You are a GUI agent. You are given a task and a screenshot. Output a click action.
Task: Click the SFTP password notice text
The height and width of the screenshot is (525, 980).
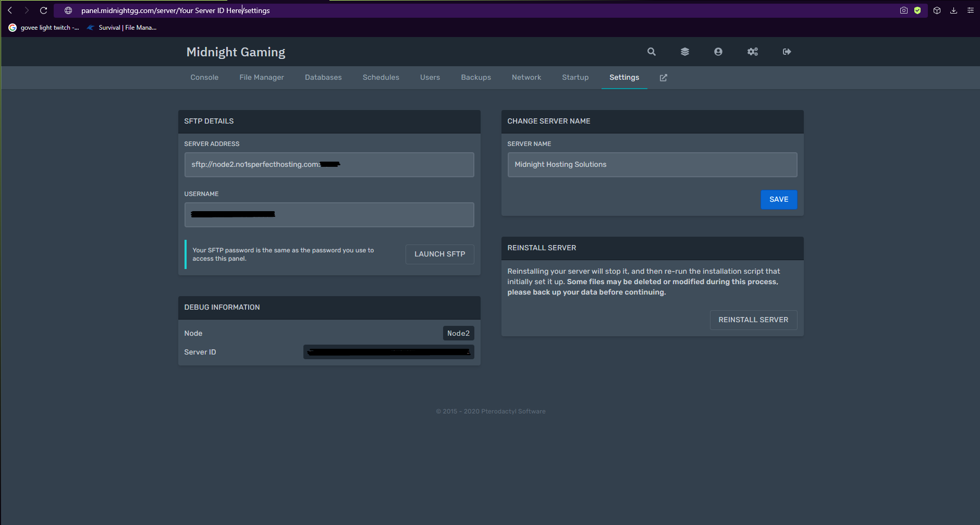[283, 254]
